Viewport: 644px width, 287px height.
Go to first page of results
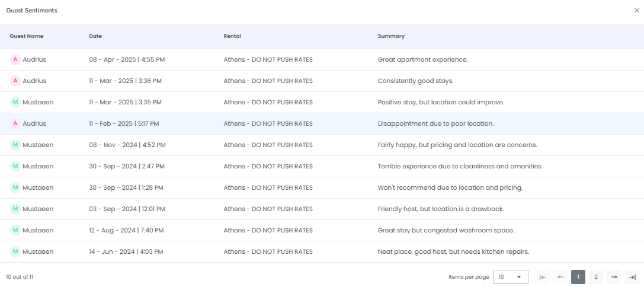[x=543, y=277]
